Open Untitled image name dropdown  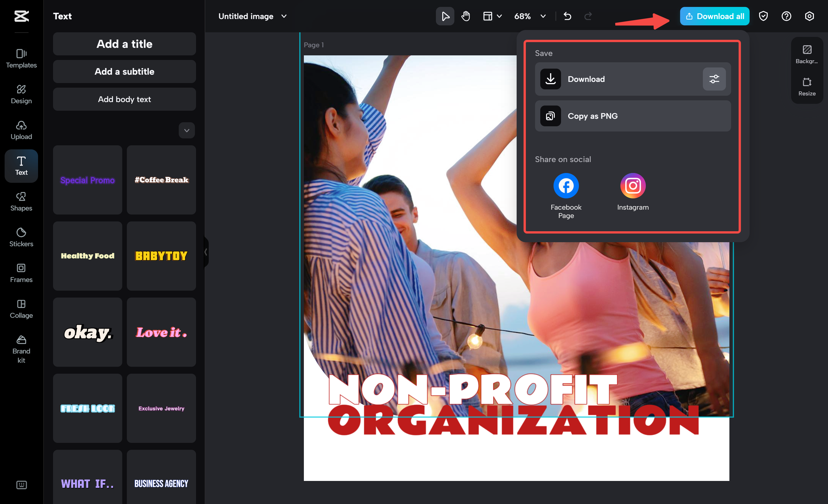tap(284, 16)
